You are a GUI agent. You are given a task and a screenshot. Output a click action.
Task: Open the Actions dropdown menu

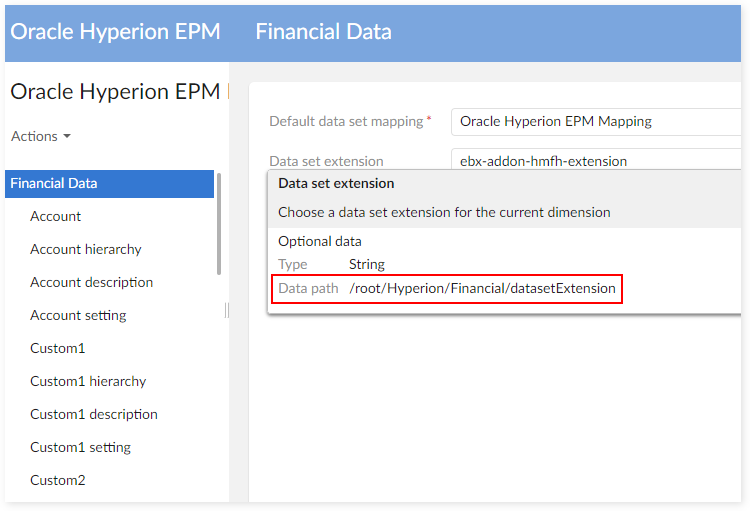(x=40, y=136)
